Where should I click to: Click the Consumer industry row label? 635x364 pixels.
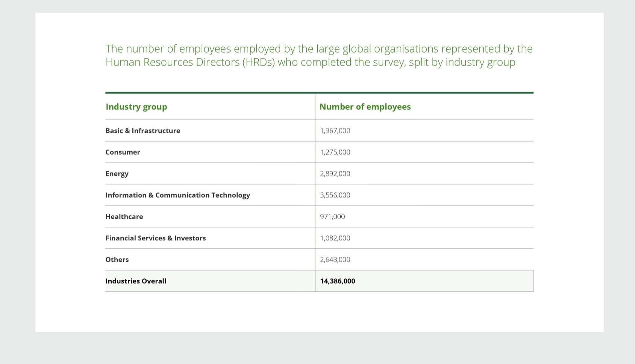pyautogui.click(x=123, y=152)
